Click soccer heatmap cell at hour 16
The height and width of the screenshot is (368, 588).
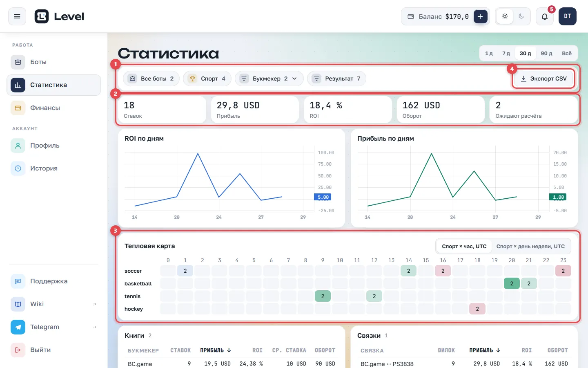(443, 271)
